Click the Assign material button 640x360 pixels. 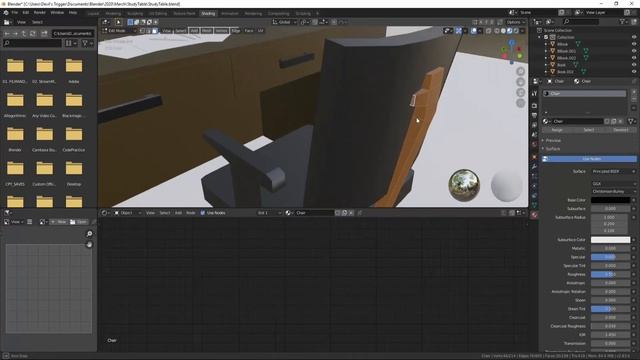click(x=557, y=130)
